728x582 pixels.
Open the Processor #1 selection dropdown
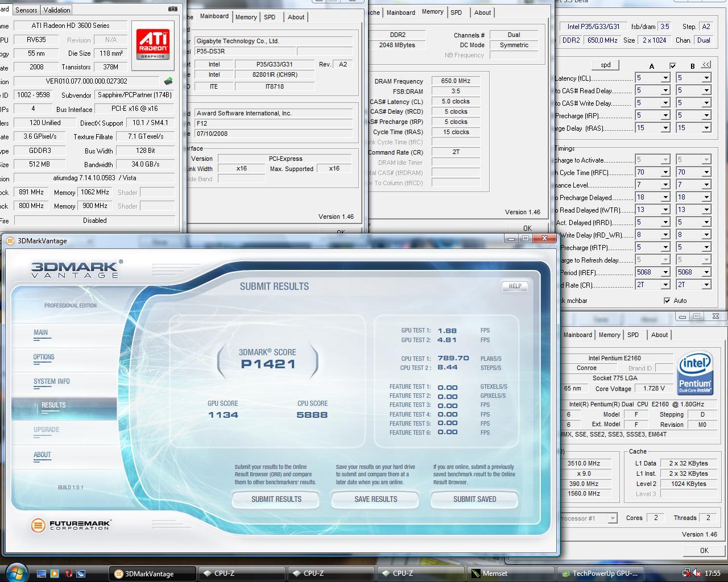[x=612, y=518]
